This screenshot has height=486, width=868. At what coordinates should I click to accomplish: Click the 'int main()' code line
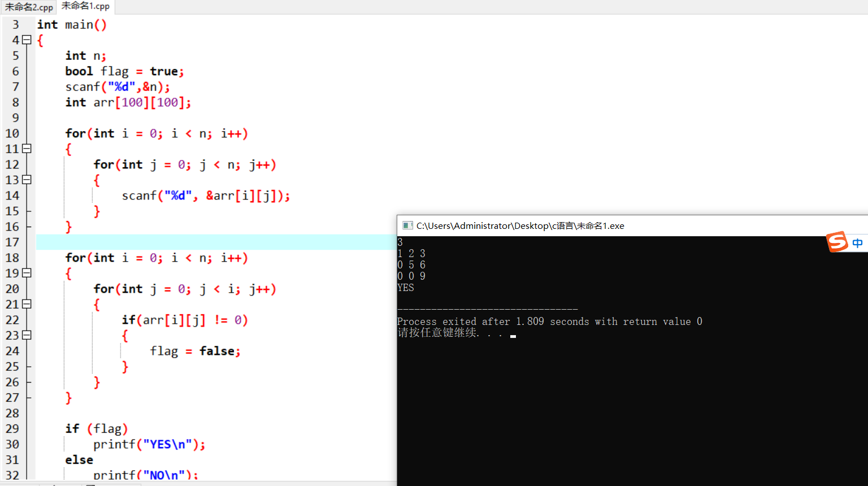pos(72,25)
